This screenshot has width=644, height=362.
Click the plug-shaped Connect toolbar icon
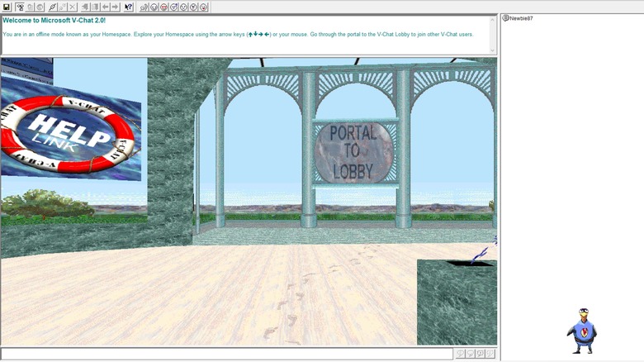(x=53, y=7)
